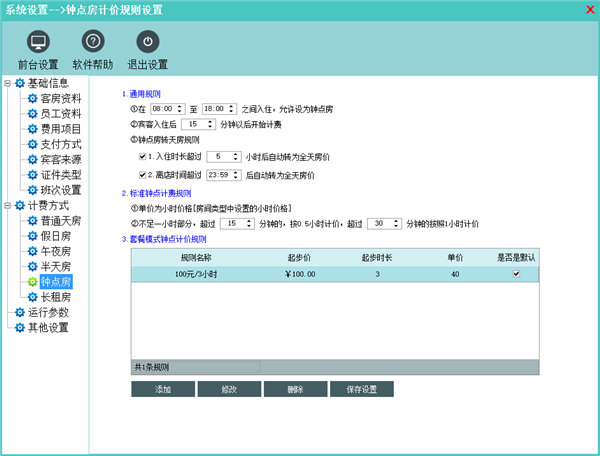Viewport: 600px width, 456px height.
Task: Select 普通天房 in the sidebar tree
Action: point(61,221)
